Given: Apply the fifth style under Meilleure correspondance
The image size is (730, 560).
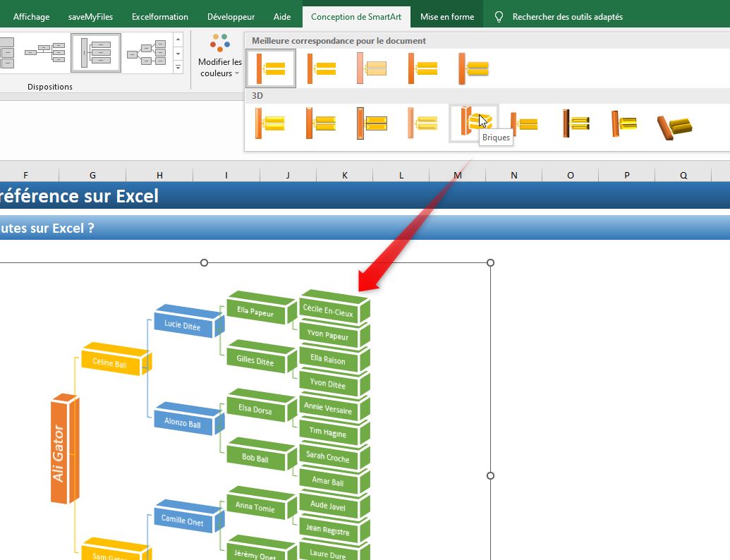Looking at the screenshot, I should 473,68.
